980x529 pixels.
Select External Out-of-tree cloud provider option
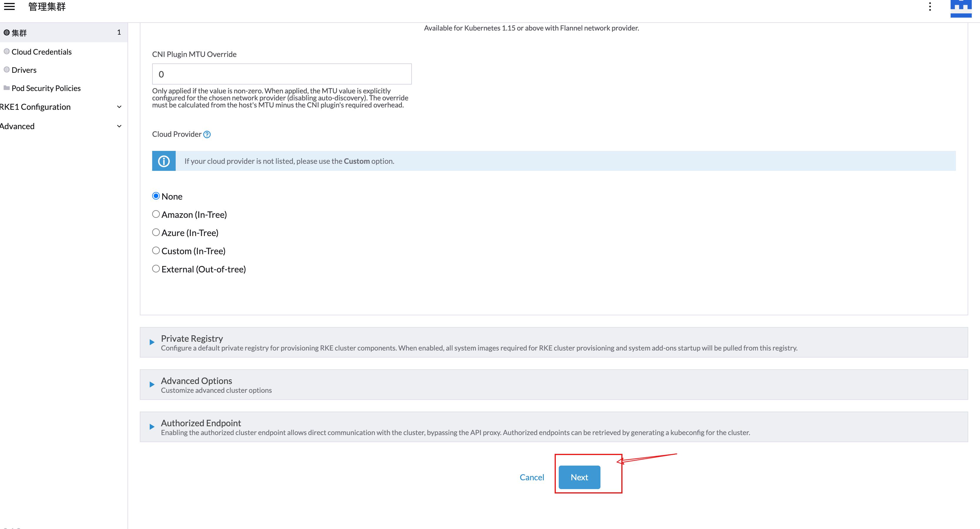click(156, 268)
